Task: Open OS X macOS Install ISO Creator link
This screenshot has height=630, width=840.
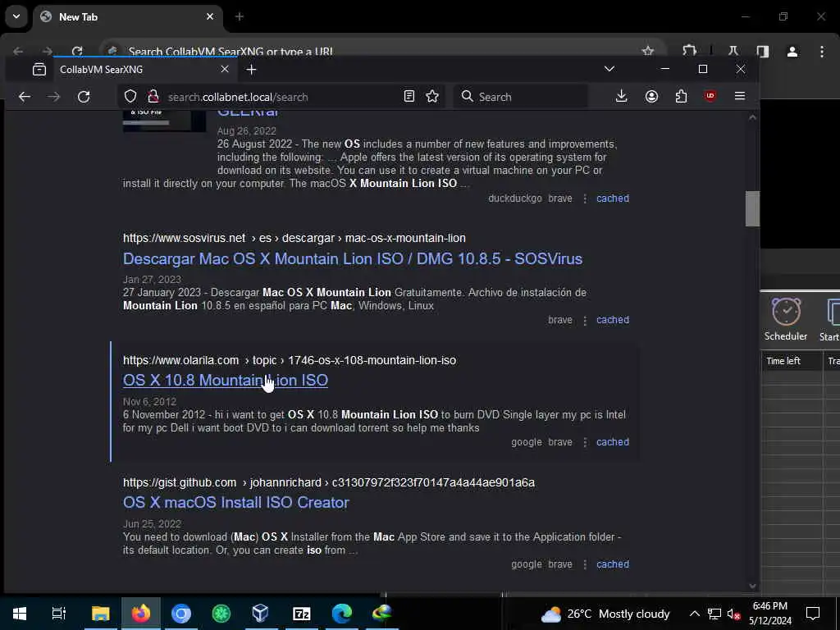Action: pos(235,503)
